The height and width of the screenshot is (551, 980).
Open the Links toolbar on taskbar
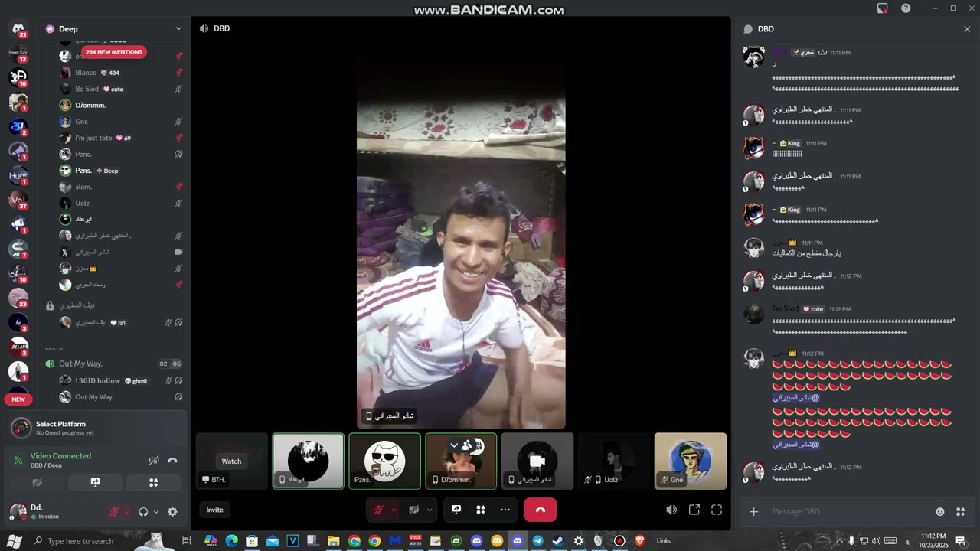tap(664, 541)
